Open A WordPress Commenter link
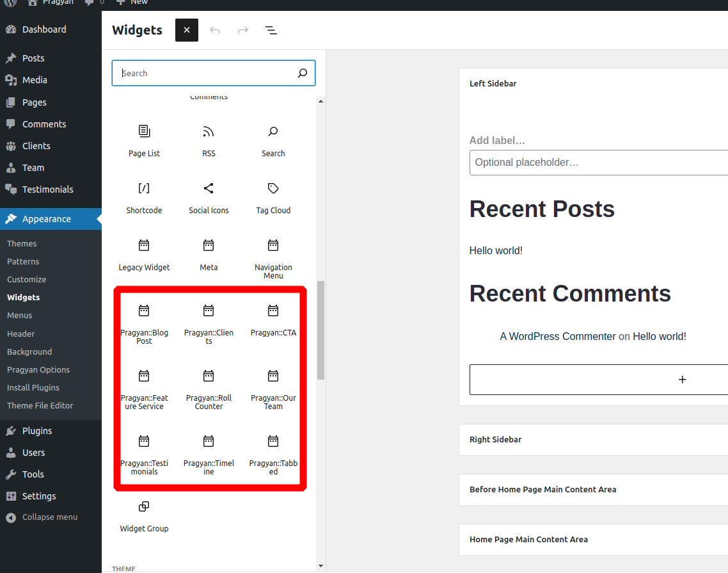The image size is (728, 573). pyautogui.click(x=558, y=337)
